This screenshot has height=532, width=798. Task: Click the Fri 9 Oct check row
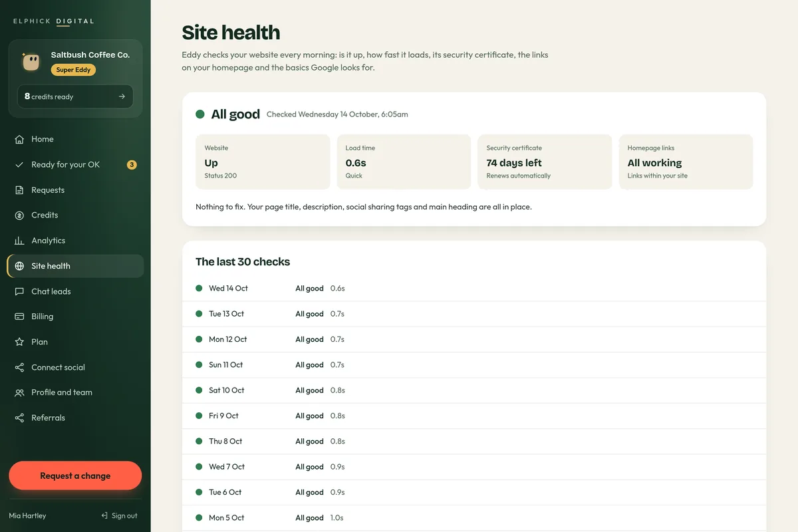[x=474, y=416]
